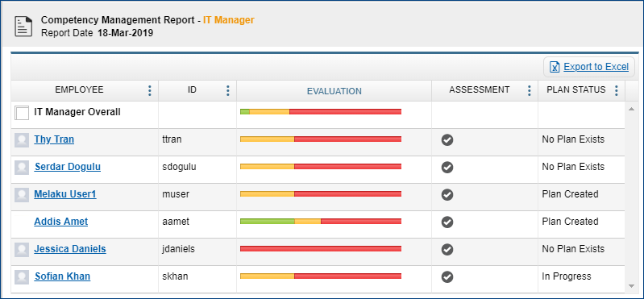Image resolution: width=644 pixels, height=299 pixels.
Task: Open Jessica Daniels' employee link
Action: [x=70, y=249]
